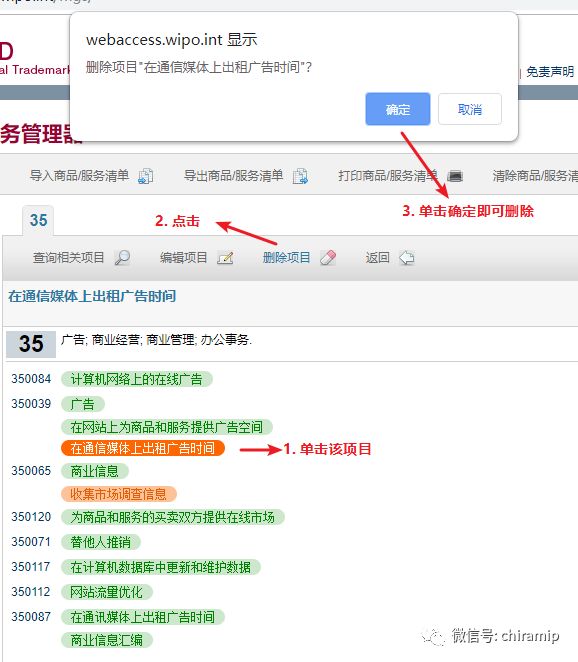
Task: Select item 计算机网络上的在线广告
Action: (x=136, y=379)
